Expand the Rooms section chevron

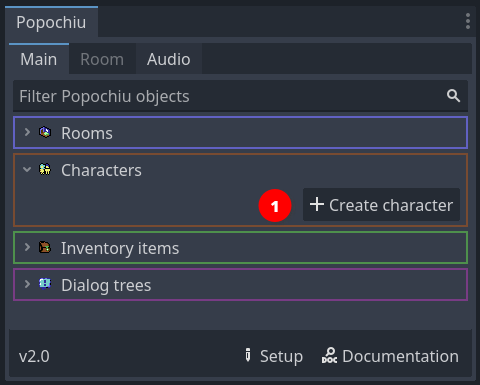pyautogui.click(x=27, y=132)
